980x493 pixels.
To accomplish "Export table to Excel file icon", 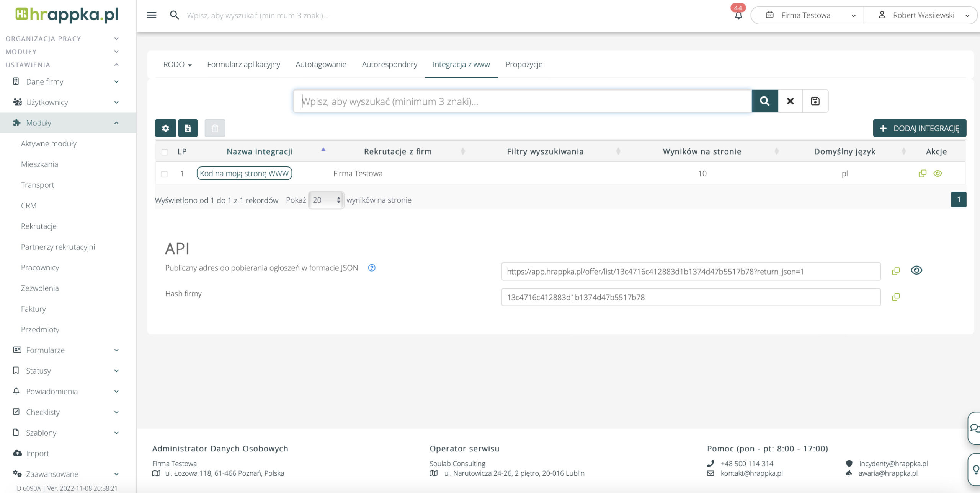I will pos(188,128).
